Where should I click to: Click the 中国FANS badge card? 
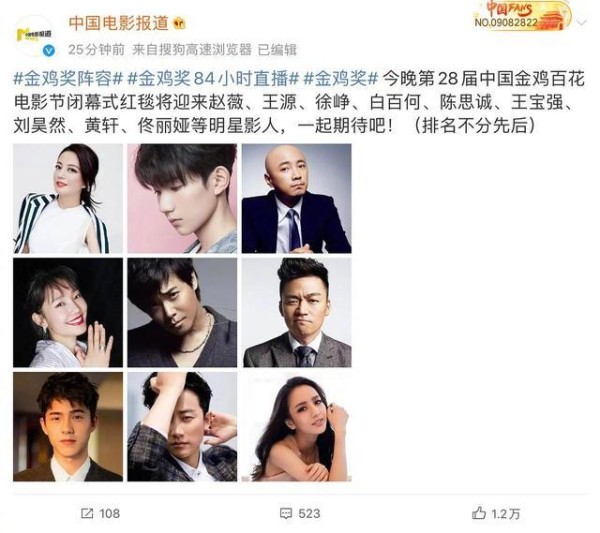point(522,15)
